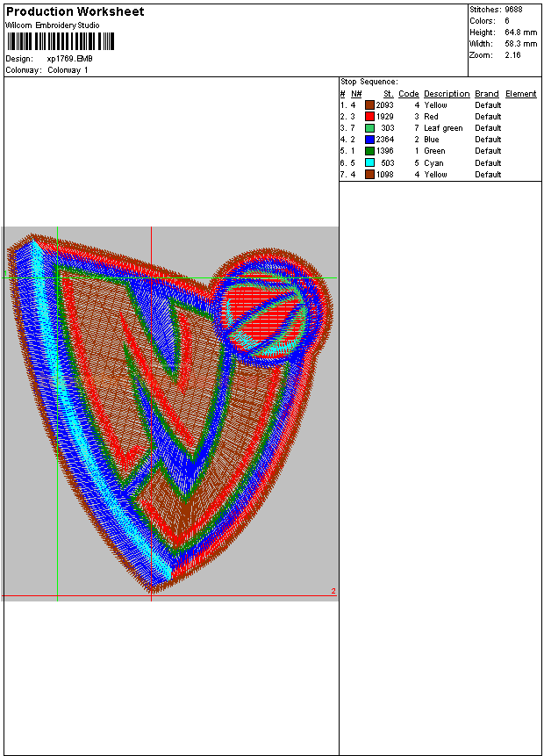The image size is (544, 756).
Task: Click the design name xp1769.EMB
Action: tap(70, 58)
